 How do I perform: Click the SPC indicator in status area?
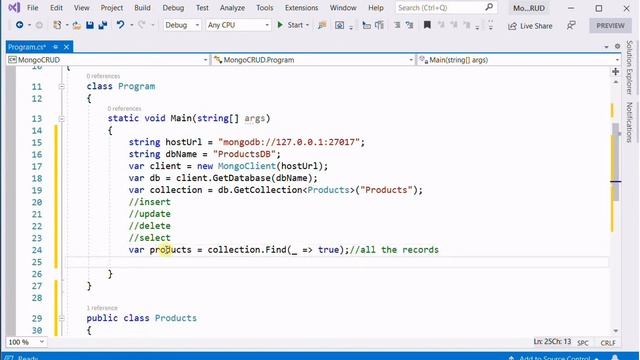tap(583, 343)
